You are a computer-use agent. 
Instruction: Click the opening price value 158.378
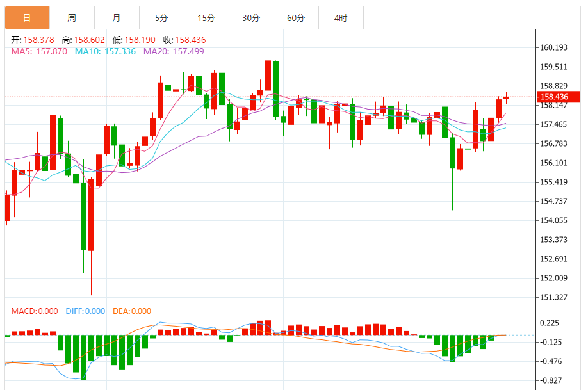pyautogui.click(x=38, y=40)
